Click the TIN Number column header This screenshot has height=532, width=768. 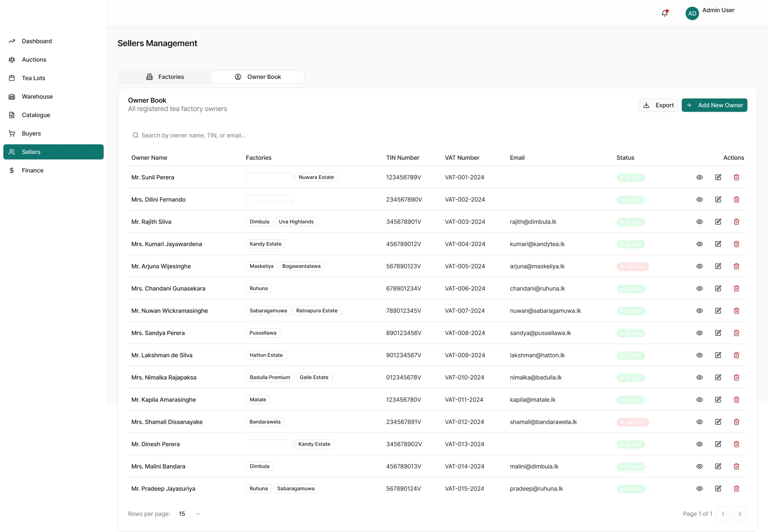click(403, 158)
